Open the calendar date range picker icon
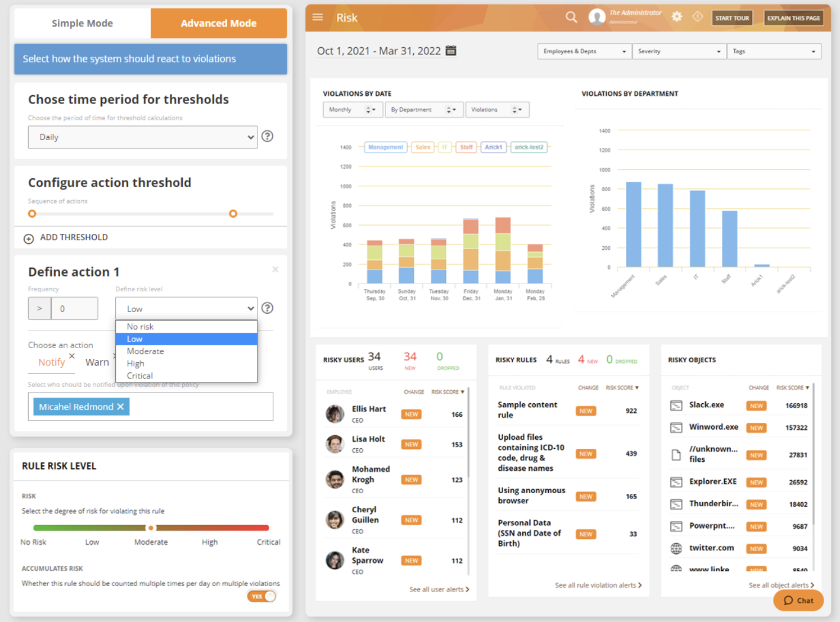 point(451,51)
